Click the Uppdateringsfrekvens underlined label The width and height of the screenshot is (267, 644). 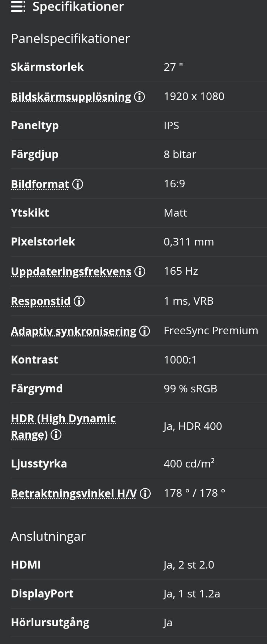[71, 271]
